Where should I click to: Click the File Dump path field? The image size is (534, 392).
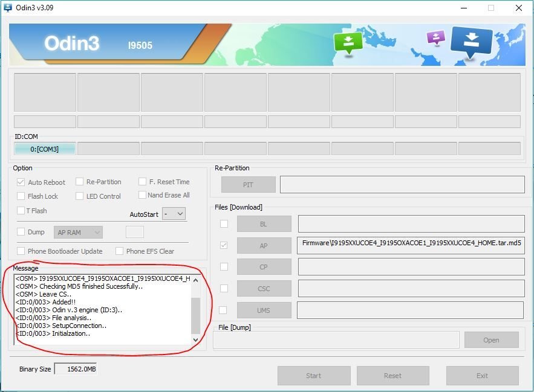click(336, 339)
